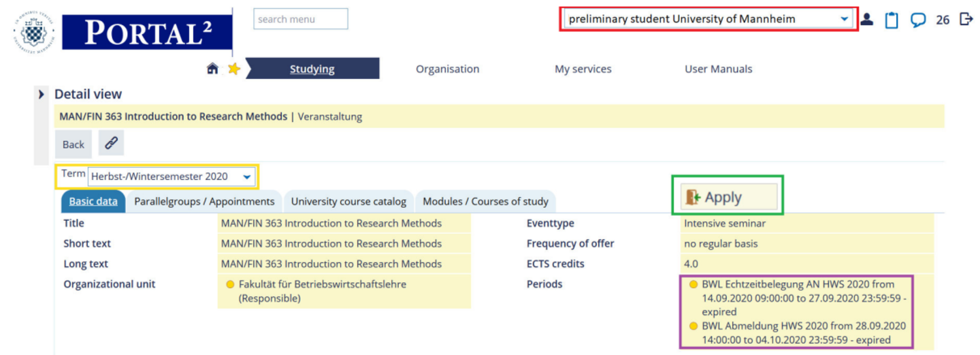Open the User Manuals menu

[x=719, y=69]
